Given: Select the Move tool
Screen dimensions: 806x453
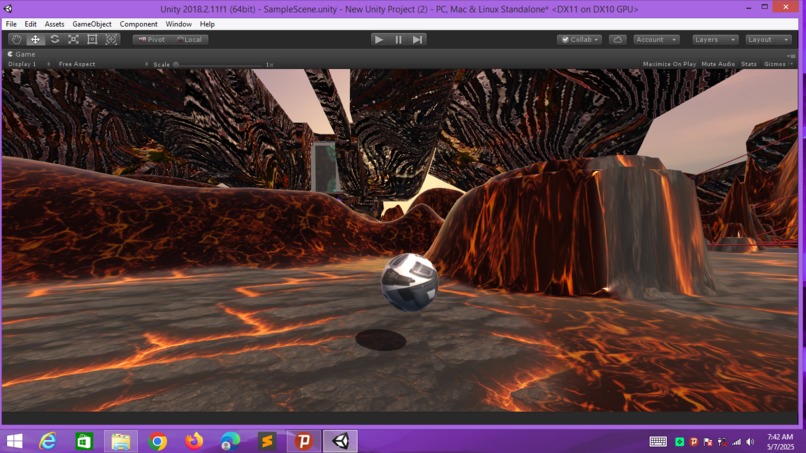Looking at the screenshot, I should (35, 40).
